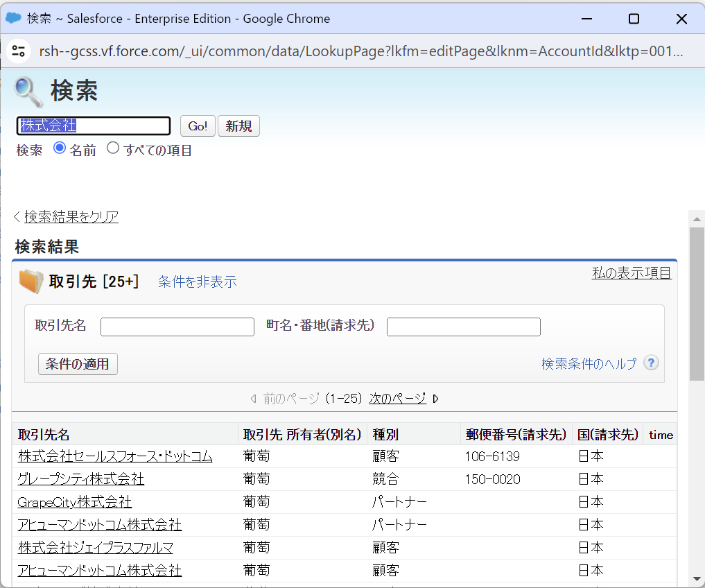The width and height of the screenshot is (705, 588).
Task: Click the 検索結果をクリア link
Action: 71,217
